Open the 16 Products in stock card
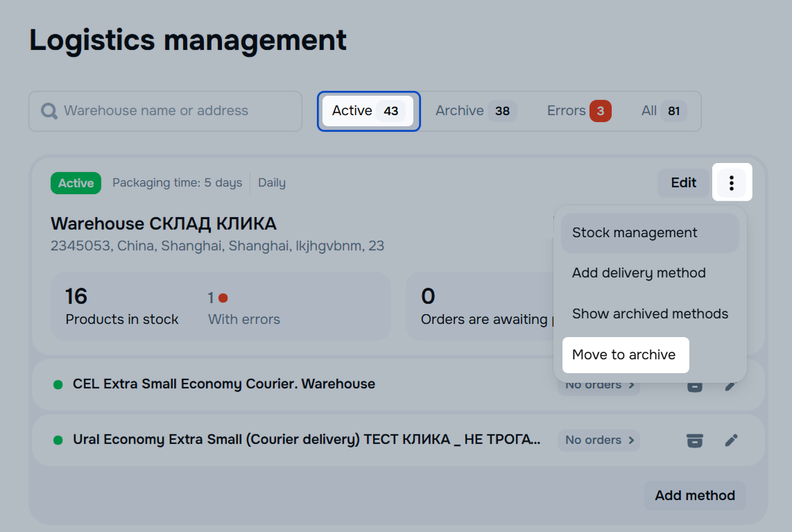The width and height of the screenshot is (792, 532). click(x=122, y=306)
